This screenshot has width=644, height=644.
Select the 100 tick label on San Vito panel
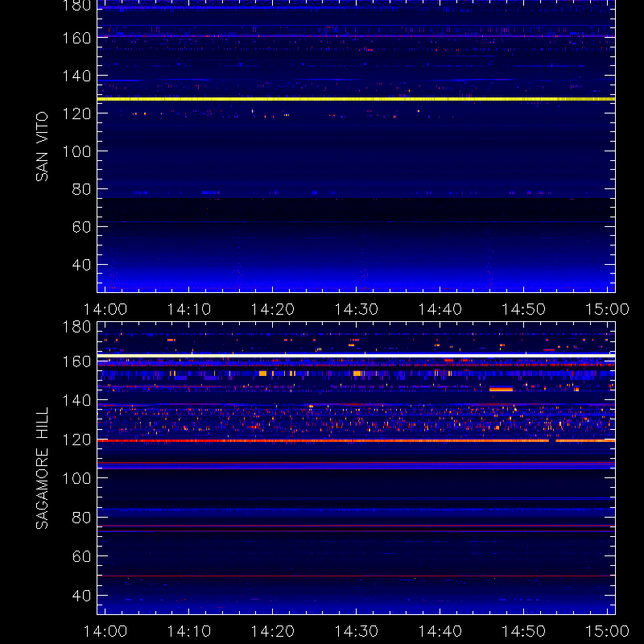76,151
